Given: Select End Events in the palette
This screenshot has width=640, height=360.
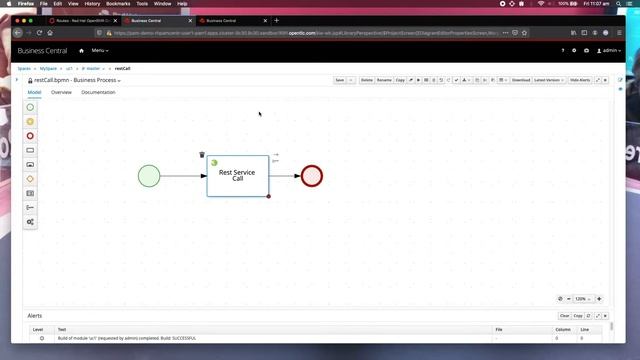Looking at the screenshot, I should pyautogui.click(x=30, y=136).
